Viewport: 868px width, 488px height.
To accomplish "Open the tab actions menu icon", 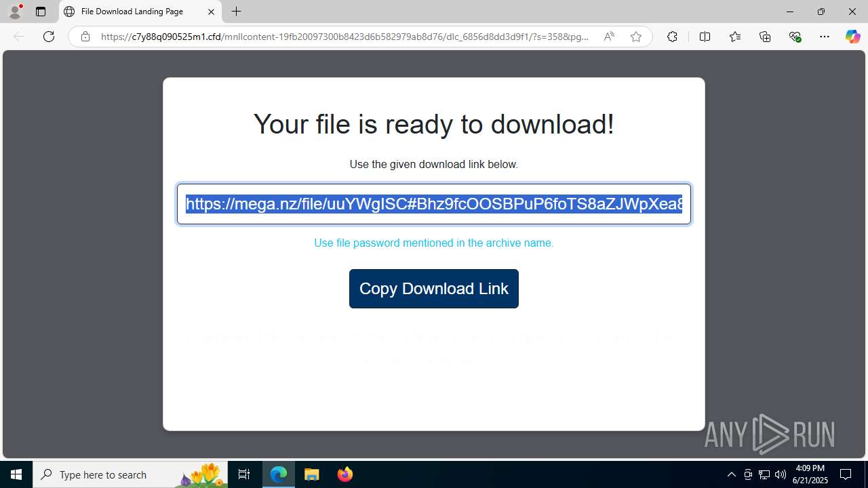I will [x=41, y=12].
